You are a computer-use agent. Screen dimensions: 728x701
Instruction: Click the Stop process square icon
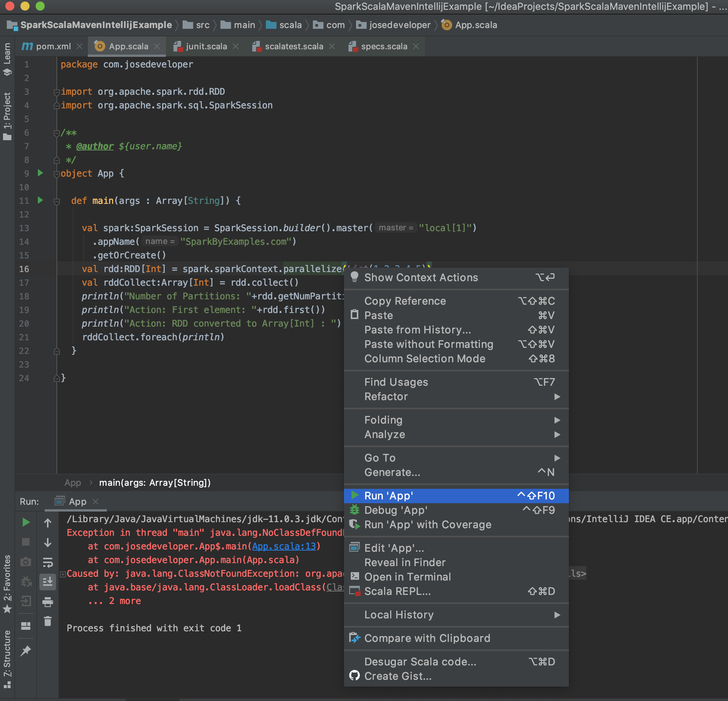click(26, 542)
